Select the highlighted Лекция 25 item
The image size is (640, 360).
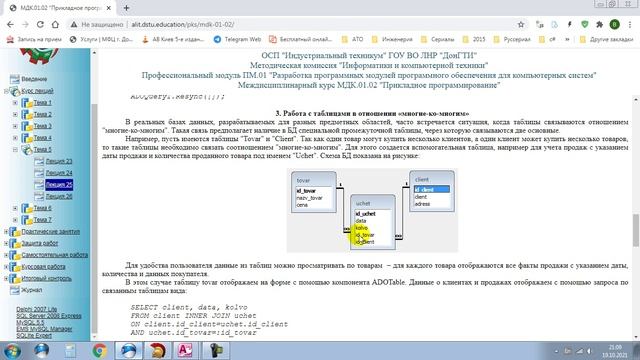point(59,184)
